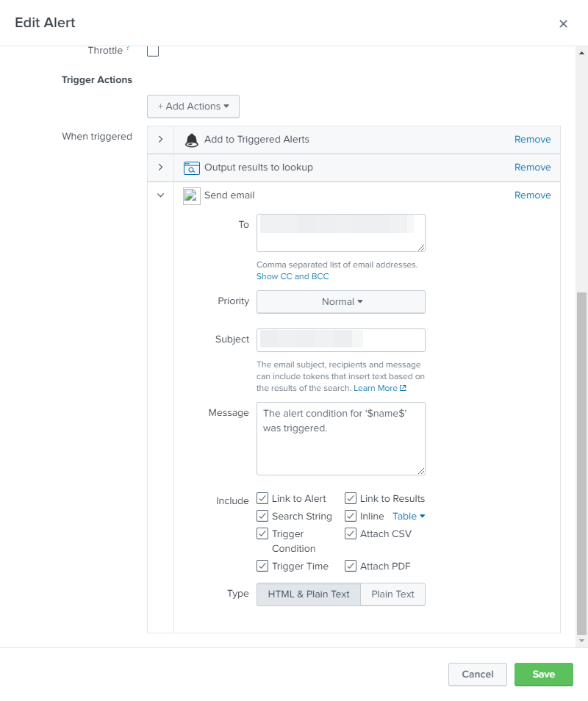This screenshot has height=701, width=588.
Task: Click the Output results to lookup icon
Action: click(192, 168)
